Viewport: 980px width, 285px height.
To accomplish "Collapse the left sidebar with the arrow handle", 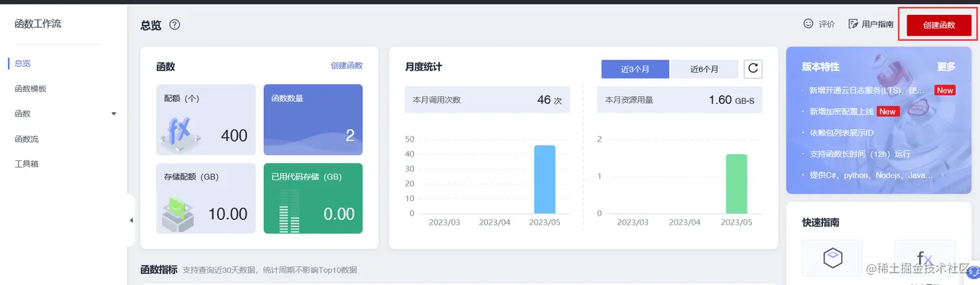I will [131, 221].
